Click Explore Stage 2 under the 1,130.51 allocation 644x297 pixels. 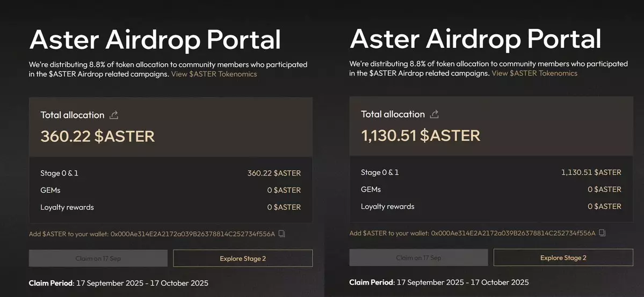[563, 258]
